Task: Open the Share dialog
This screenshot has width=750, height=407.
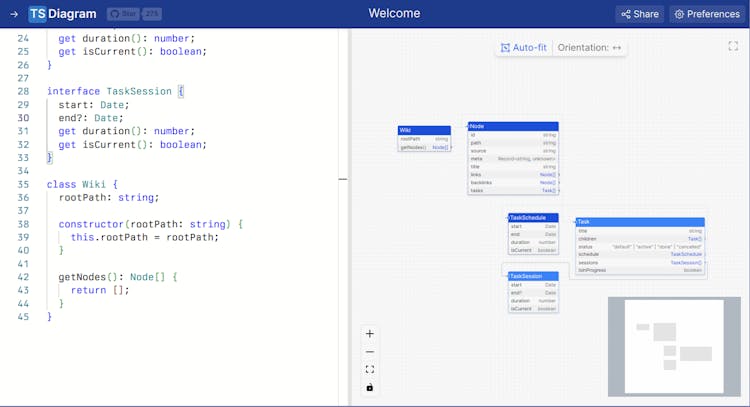Action: (640, 14)
